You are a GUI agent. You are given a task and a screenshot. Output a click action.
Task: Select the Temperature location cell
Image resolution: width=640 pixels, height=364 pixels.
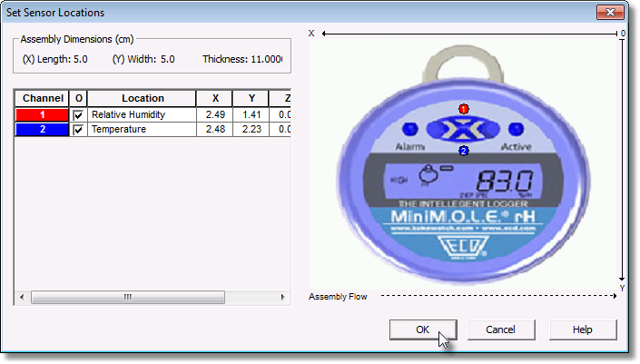(142, 130)
